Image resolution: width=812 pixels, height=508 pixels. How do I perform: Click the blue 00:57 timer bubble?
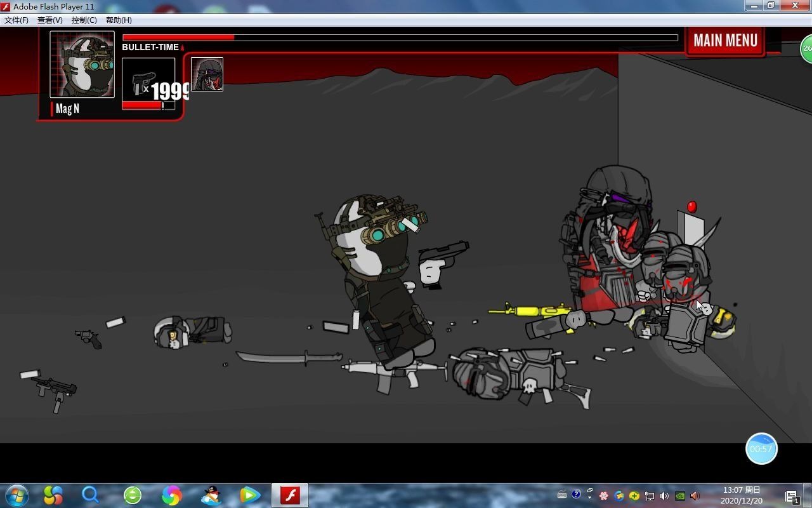tap(761, 449)
